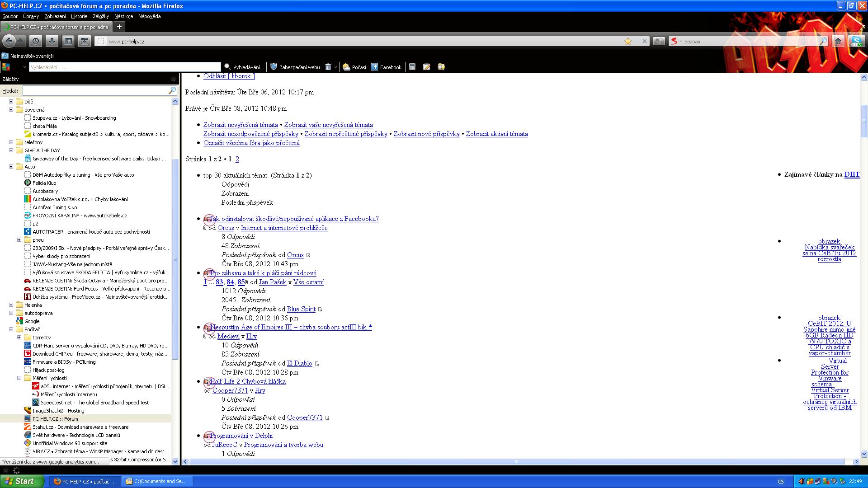Open Felicia Klub bookmark

click(x=44, y=183)
